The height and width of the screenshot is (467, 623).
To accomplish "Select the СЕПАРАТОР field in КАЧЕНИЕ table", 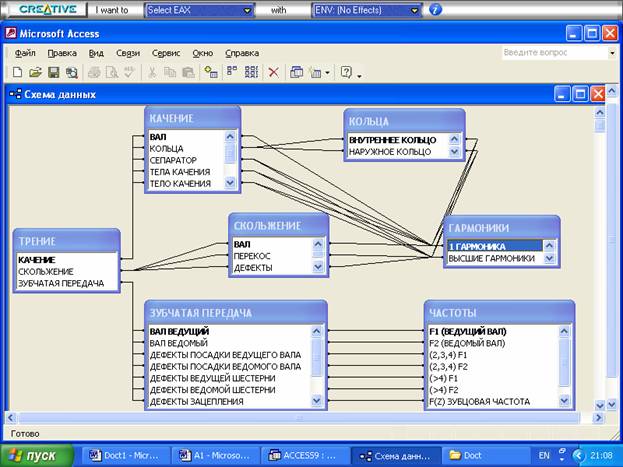I will (x=187, y=160).
